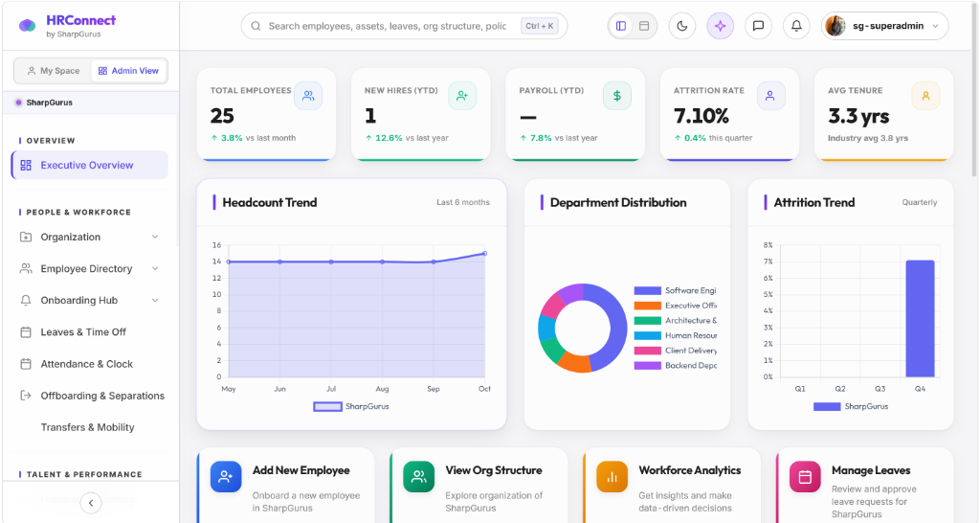Viewport: 980px width, 523px height.
Task: Click the Total Employees value 25
Action: coord(222,116)
